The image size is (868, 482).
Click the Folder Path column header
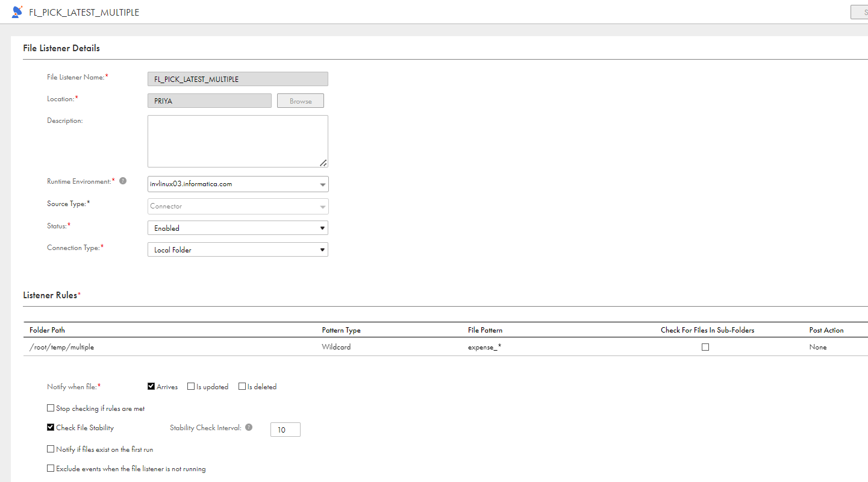[x=47, y=330]
